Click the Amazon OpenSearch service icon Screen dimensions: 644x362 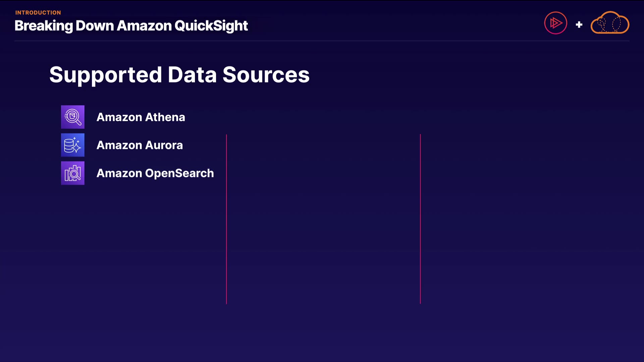click(x=72, y=173)
